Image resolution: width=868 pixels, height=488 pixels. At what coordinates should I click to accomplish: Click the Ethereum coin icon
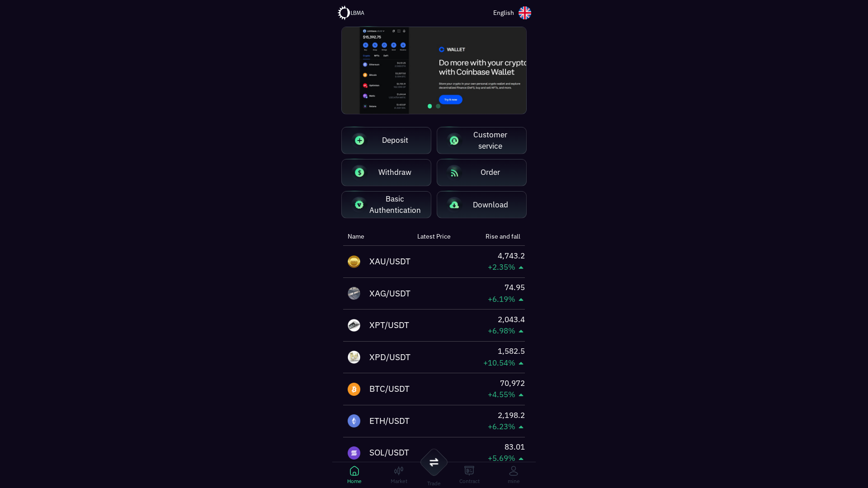(x=354, y=421)
